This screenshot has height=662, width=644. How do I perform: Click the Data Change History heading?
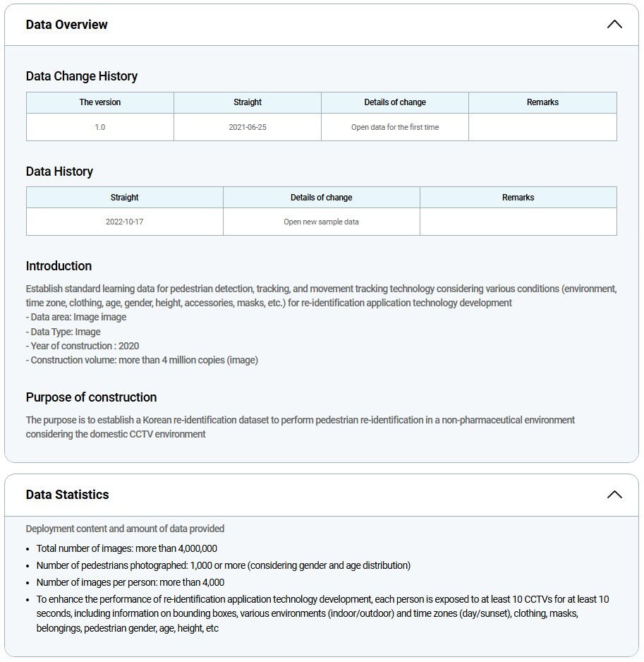tap(82, 76)
